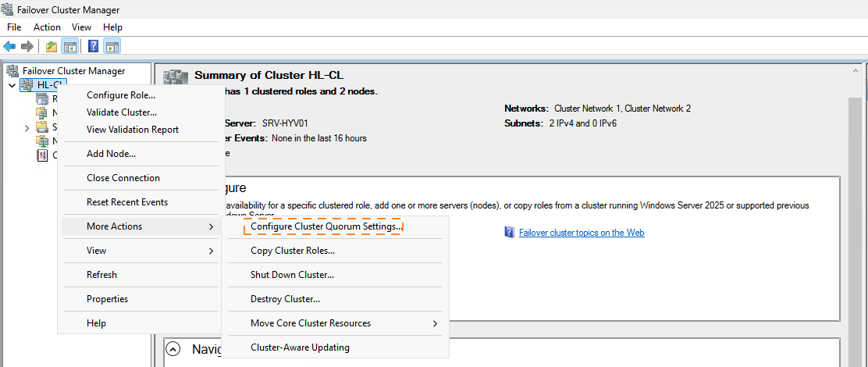Viewport: 868px width, 367px height.
Task: Click the Back arrow toolbar icon
Action: tap(10, 46)
